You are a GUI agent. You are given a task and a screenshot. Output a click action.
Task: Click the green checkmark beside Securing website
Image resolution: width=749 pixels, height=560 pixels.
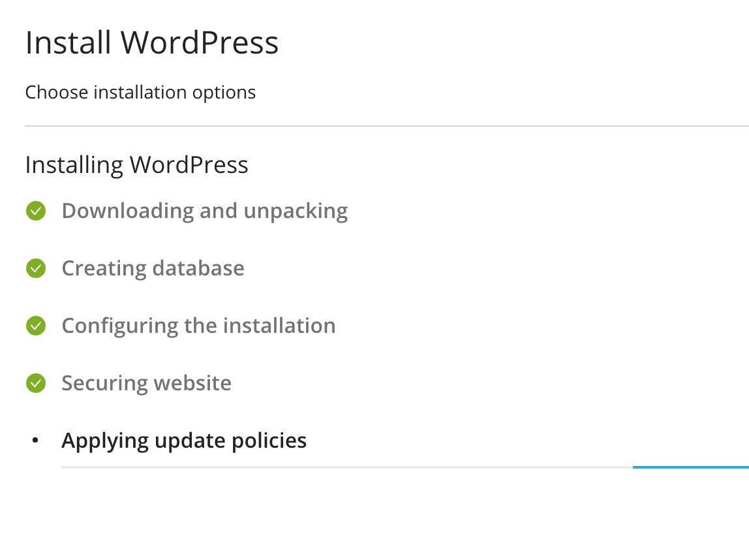[x=36, y=384]
